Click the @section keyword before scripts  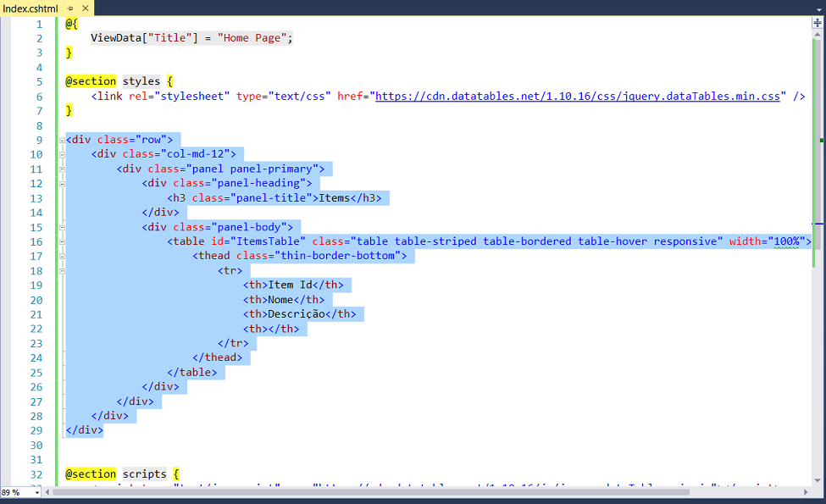click(x=91, y=474)
